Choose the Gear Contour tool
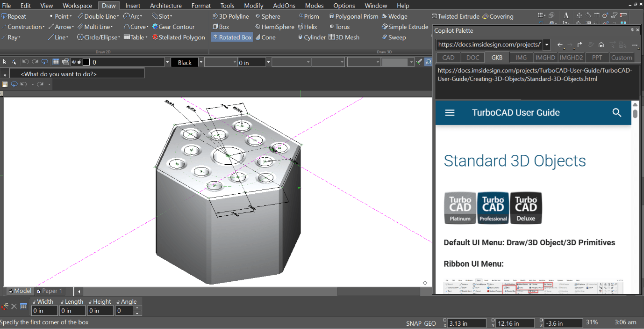The image size is (644, 329). coord(173,27)
